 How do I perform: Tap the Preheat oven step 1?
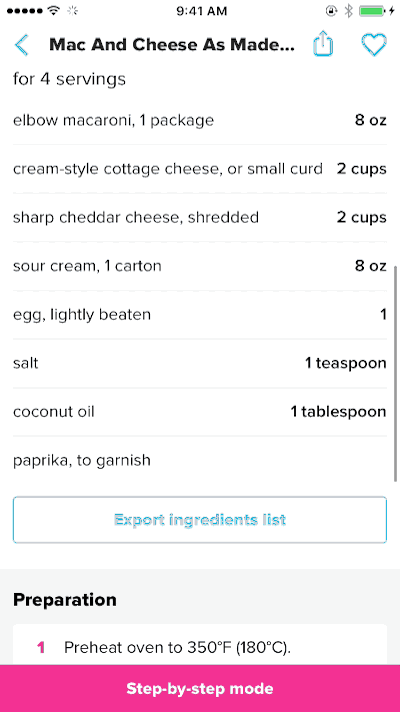click(200, 645)
